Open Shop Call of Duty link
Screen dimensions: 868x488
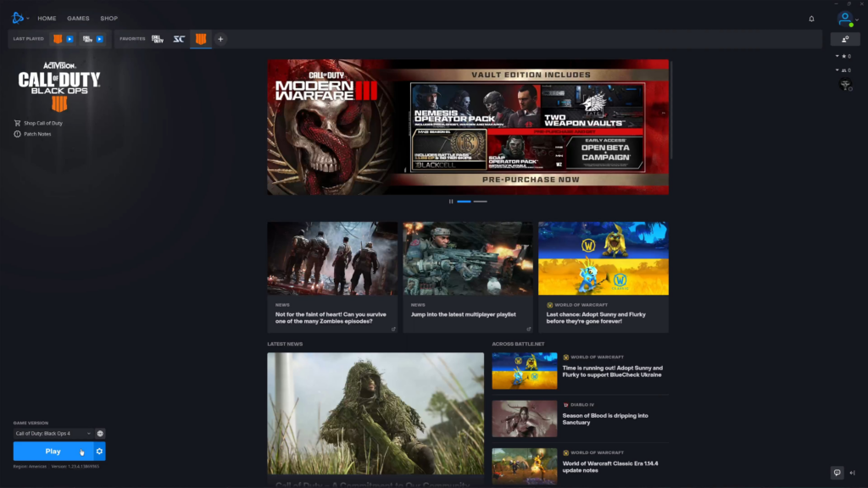43,124
